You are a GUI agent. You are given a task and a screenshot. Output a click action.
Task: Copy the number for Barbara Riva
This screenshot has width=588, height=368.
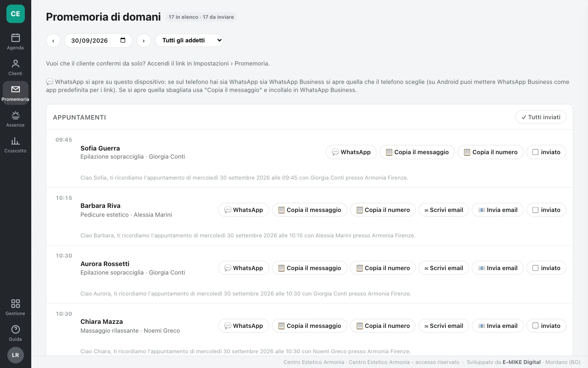[x=383, y=210]
